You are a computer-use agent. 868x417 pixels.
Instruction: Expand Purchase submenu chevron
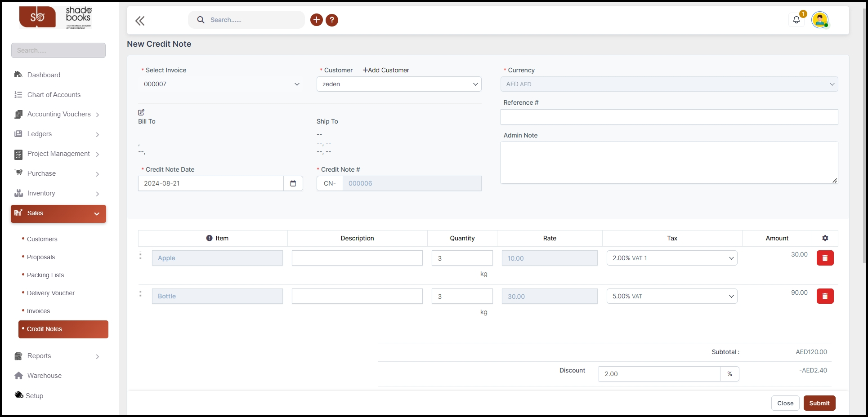pyautogui.click(x=98, y=174)
